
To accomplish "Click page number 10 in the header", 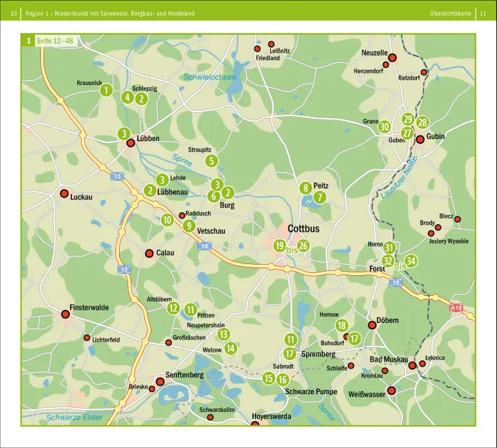I will pyautogui.click(x=14, y=14).
